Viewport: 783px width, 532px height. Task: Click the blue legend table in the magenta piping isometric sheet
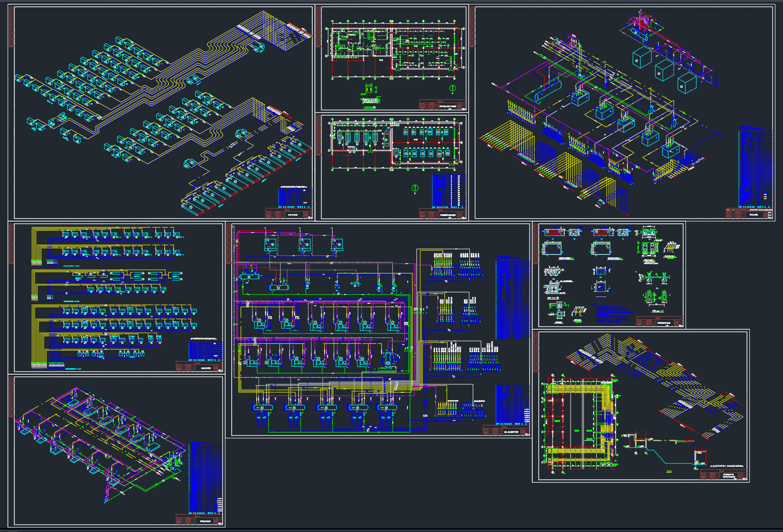click(205, 478)
